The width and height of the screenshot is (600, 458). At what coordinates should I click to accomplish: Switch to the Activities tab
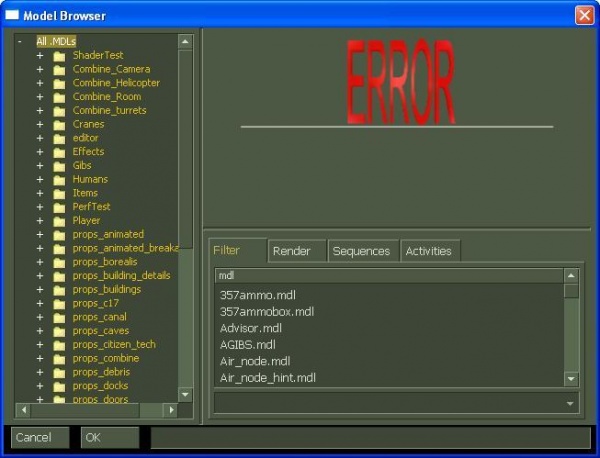pyautogui.click(x=430, y=251)
